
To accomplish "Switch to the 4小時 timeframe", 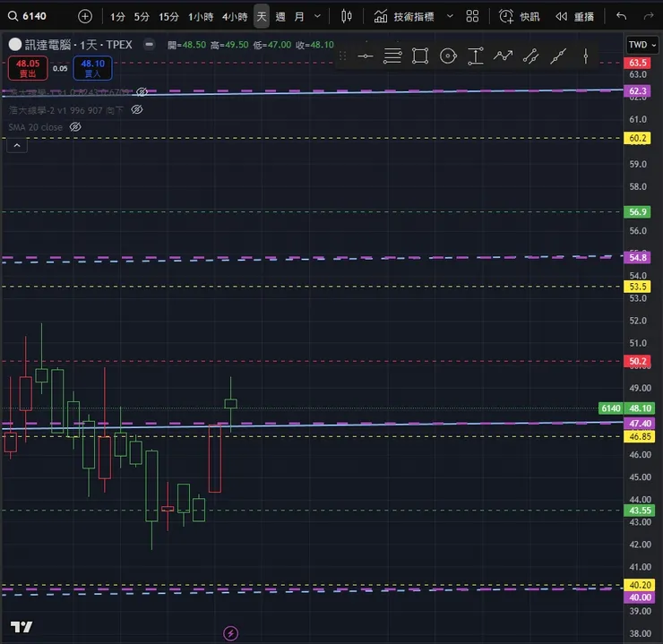I will click(x=235, y=16).
